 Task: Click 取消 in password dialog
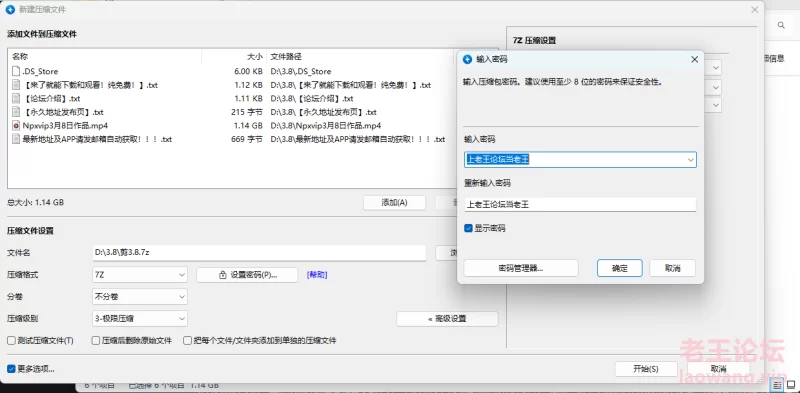tap(672, 268)
